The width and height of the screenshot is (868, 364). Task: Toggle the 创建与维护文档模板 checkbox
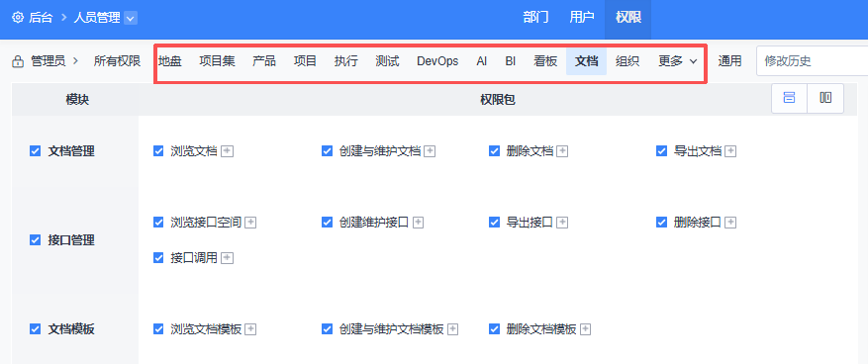pyautogui.click(x=327, y=329)
